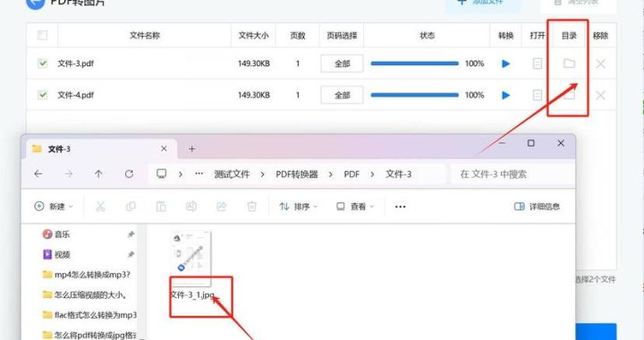644x340 pixels.
Task: Open the 怎么压缩视频的大小 folder
Action: point(85,295)
